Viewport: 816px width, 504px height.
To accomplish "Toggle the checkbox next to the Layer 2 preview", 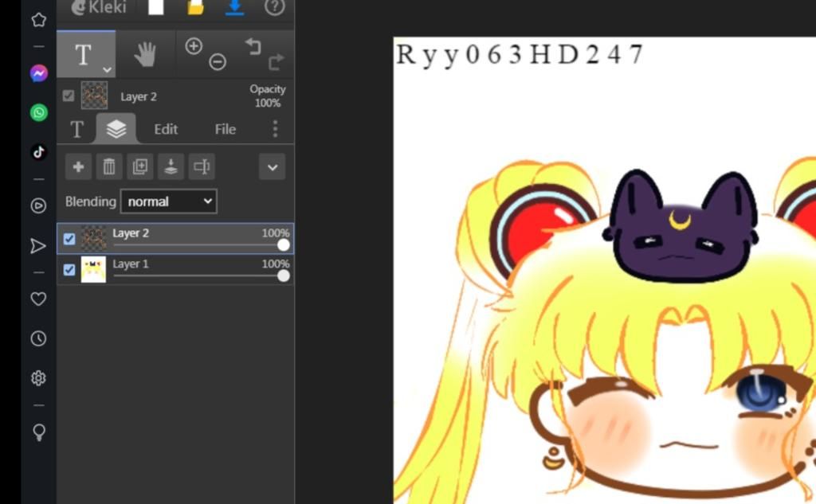I will 69,96.
